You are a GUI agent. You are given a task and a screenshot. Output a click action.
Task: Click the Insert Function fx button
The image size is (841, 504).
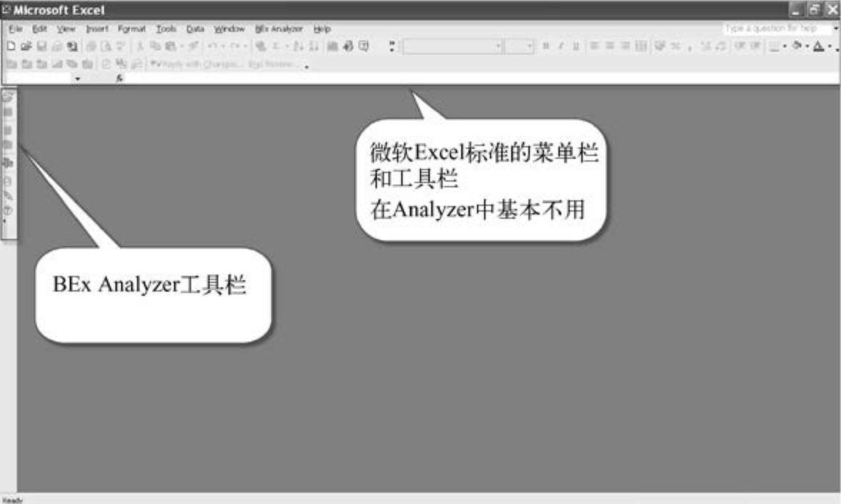119,79
